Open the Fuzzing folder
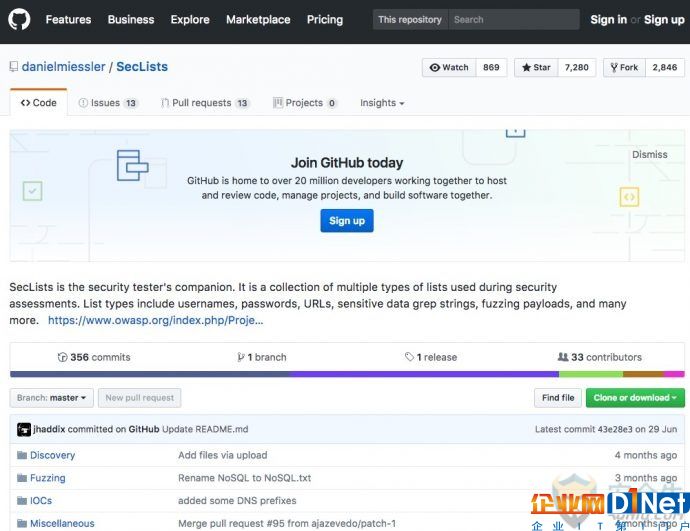Image resolution: width=690 pixels, height=531 pixels. coord(48,478)
